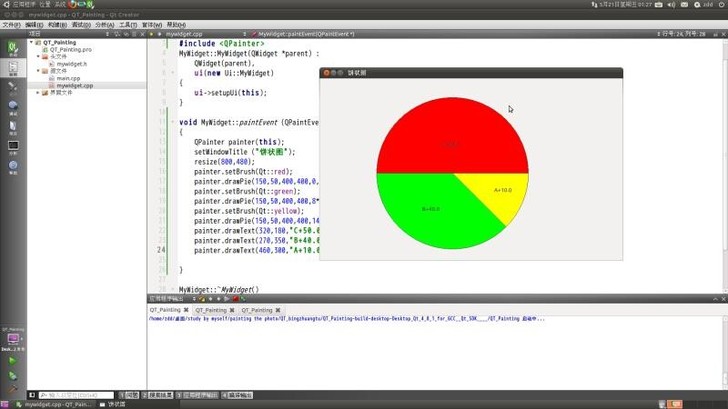
Task: Open Analyze mode in the left sidebar
Action: click(13, 147)
